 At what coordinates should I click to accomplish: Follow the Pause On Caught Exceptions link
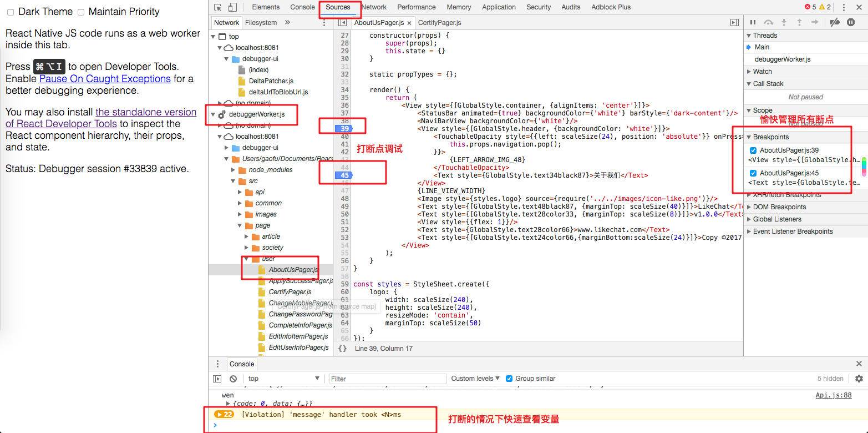[105, 79]
